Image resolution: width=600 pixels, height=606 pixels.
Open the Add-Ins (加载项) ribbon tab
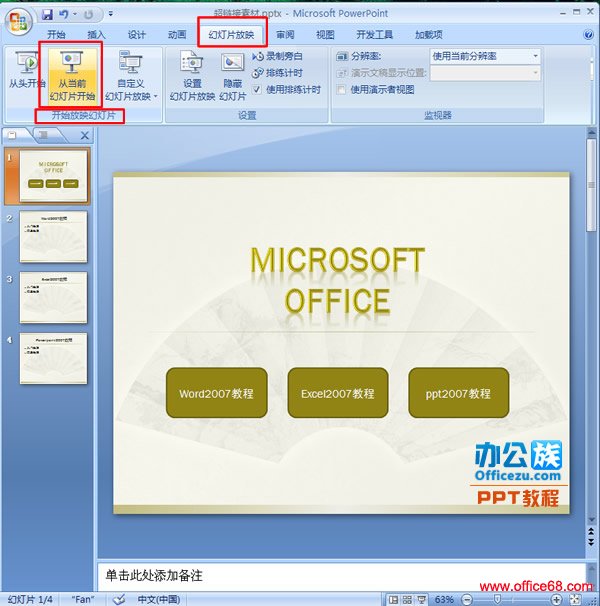(428, 35)
